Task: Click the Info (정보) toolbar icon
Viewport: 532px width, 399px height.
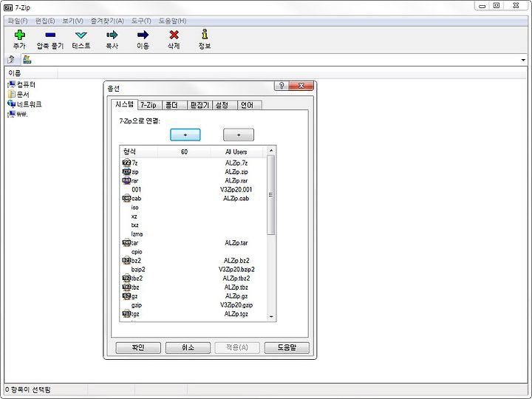Action: [x=205, y=34]
